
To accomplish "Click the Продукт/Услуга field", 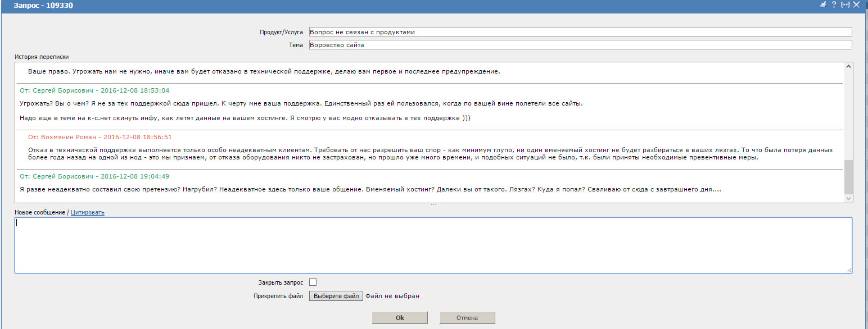I will coord(580,32).
